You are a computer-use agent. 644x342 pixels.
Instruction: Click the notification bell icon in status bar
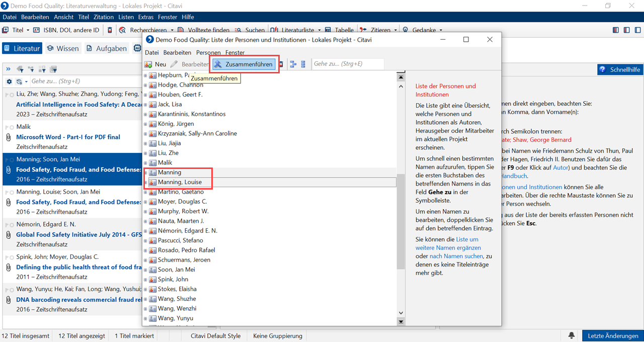click(572, 335)
